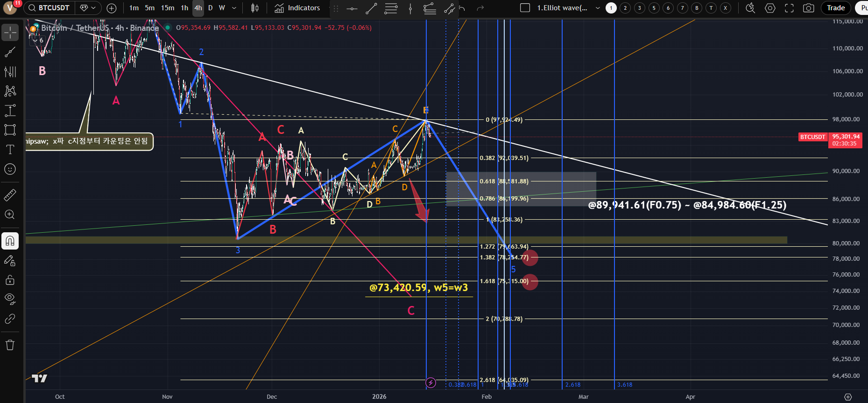Toggle drawings visibility eye icon
868x403 pixels.
[10, 299]
